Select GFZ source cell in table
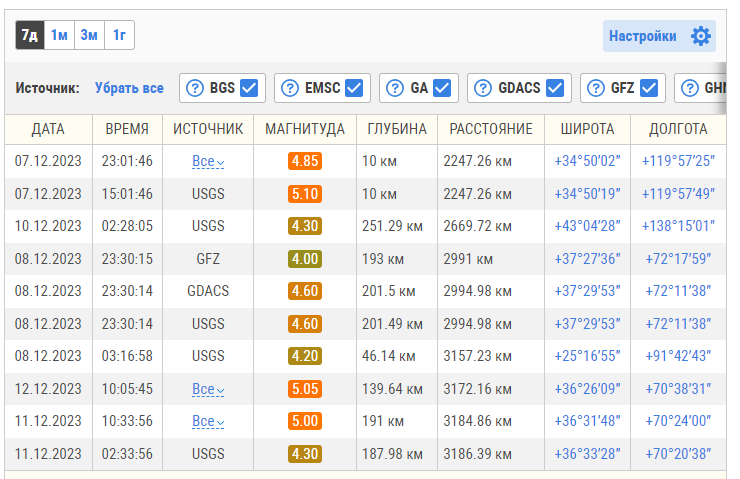This screenshot has height=479, width=740. 208,259
